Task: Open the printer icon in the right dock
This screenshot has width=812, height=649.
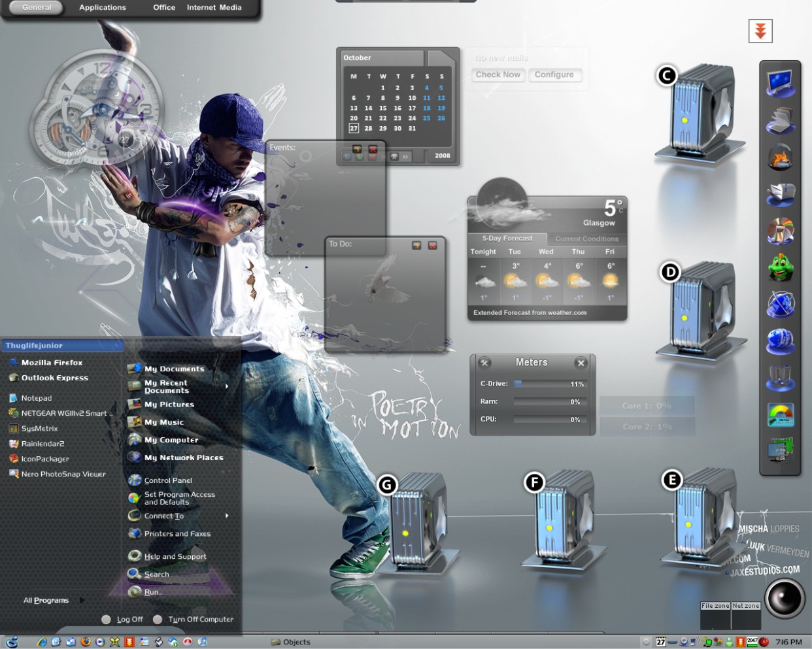Action: (x=781, y=194)
